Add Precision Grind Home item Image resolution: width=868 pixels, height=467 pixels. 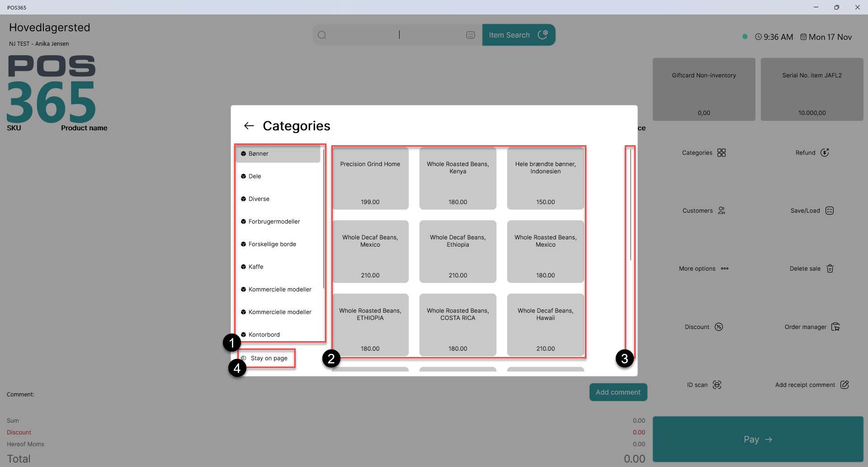pyautogui.click(x=370, y=178)
